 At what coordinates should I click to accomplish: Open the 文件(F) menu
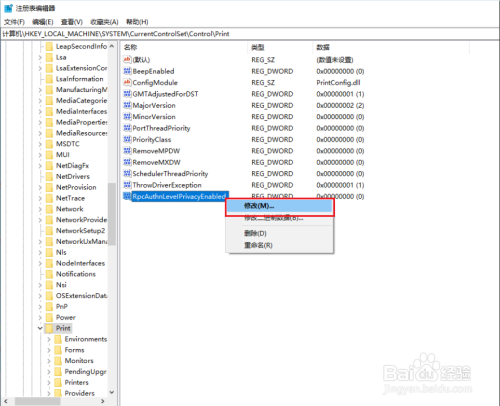click(x=14, y=22)
